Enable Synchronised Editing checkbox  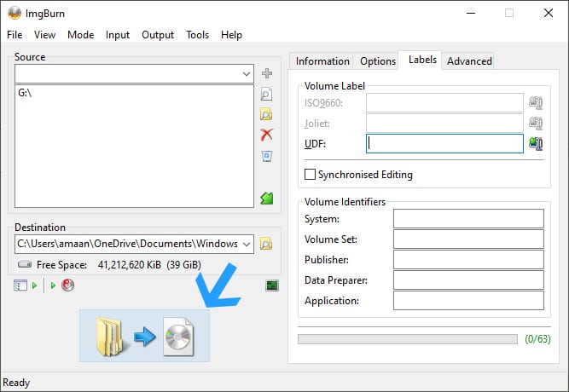coord(310,175)
